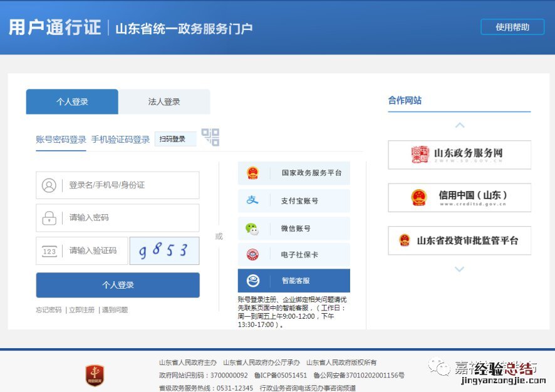Click the 忘记密码 link
The width and height of the screenshot is (555, 392).
49,310
